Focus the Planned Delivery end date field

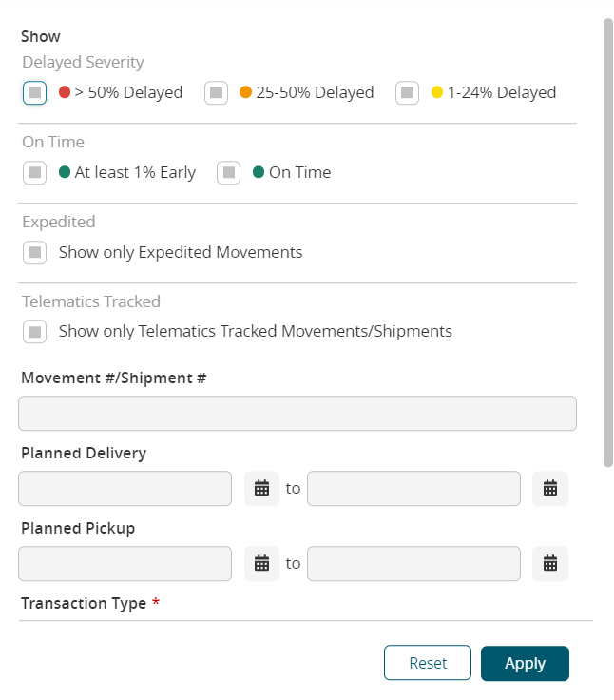pyautogui.click(x=413, y=488)
